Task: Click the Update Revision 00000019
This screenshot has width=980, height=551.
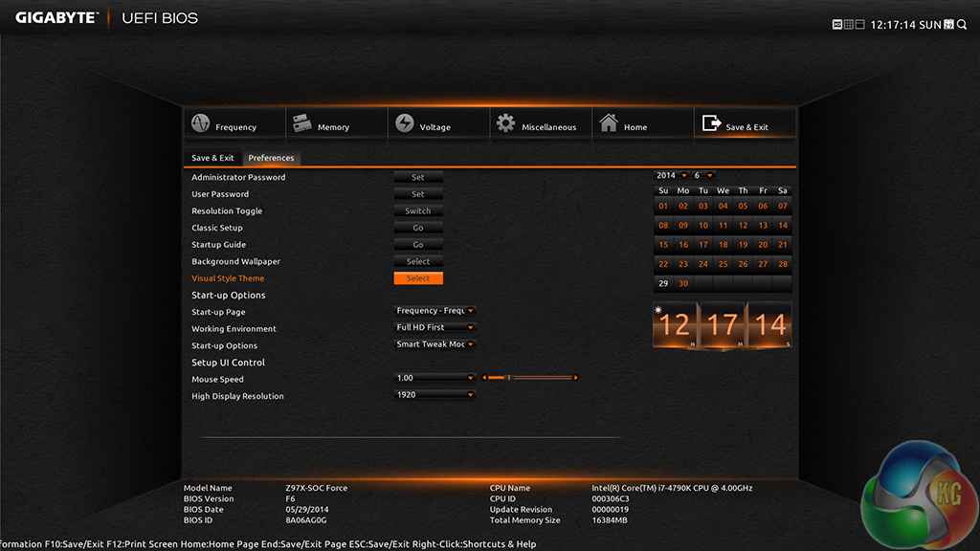Action: click(x=610, y=509)
